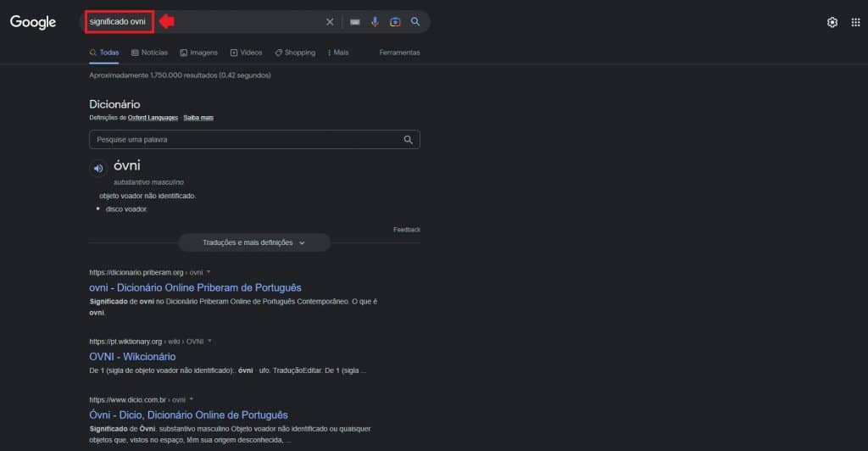Screen dimensions: 868x451
Task: Search by image with camera icon
Action: pos(395,22)
